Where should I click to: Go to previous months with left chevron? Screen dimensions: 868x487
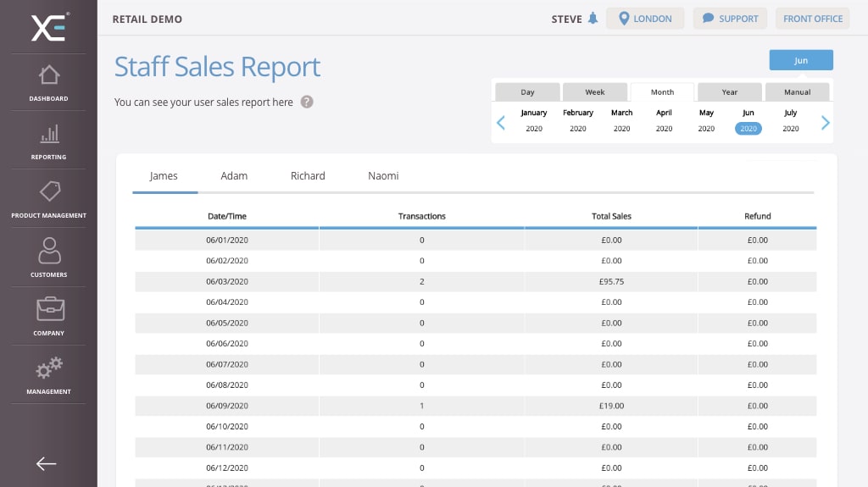tap(501, 123)
